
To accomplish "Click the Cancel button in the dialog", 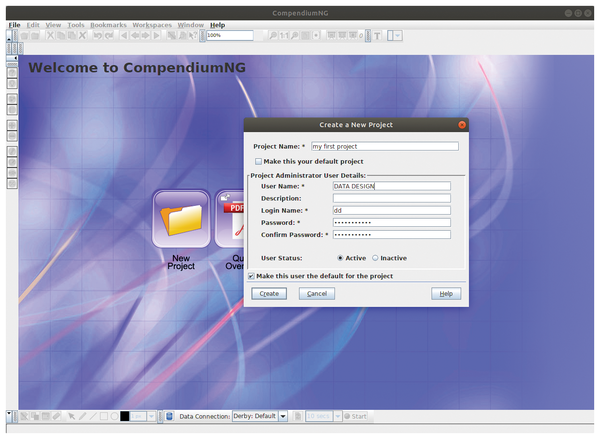I will (317, 294).
